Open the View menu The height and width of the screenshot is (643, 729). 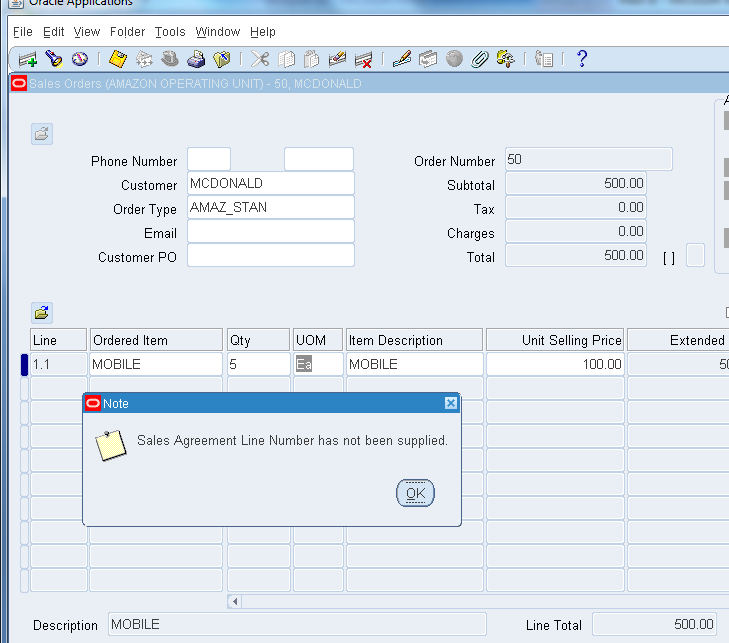click(x=87, y=32)
